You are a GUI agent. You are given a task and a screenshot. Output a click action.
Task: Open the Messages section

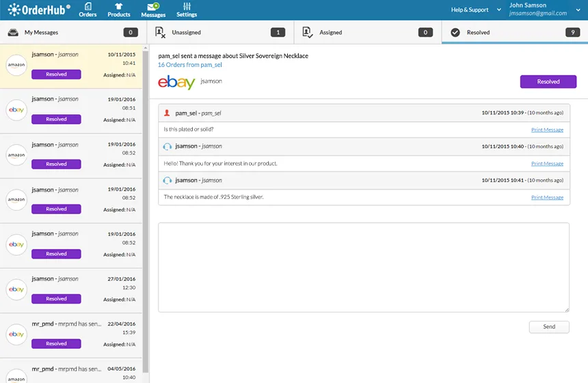153,10
